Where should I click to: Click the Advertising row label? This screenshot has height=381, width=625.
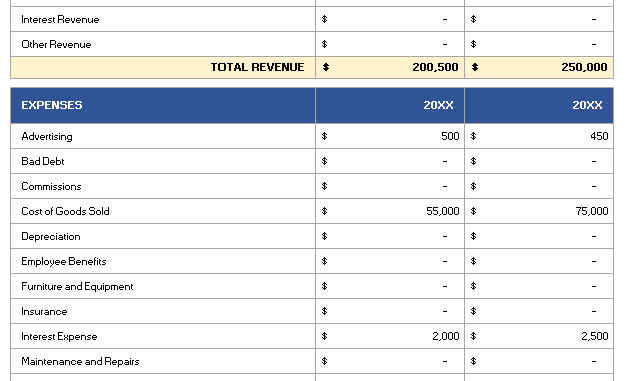point(47,136)
